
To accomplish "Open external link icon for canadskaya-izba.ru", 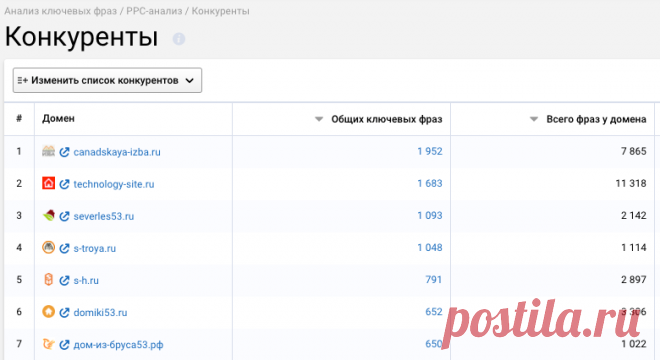I will pyautogui.click(x=64, y=152).
